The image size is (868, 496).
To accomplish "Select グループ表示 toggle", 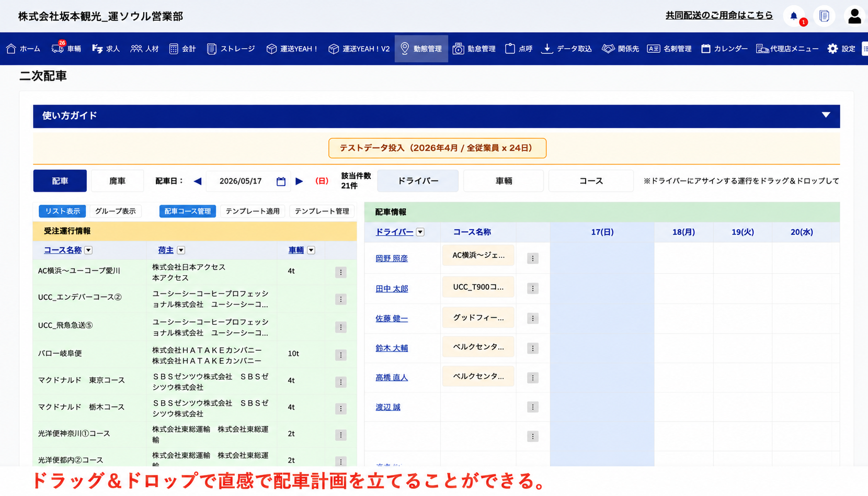I will click(115, 211).
